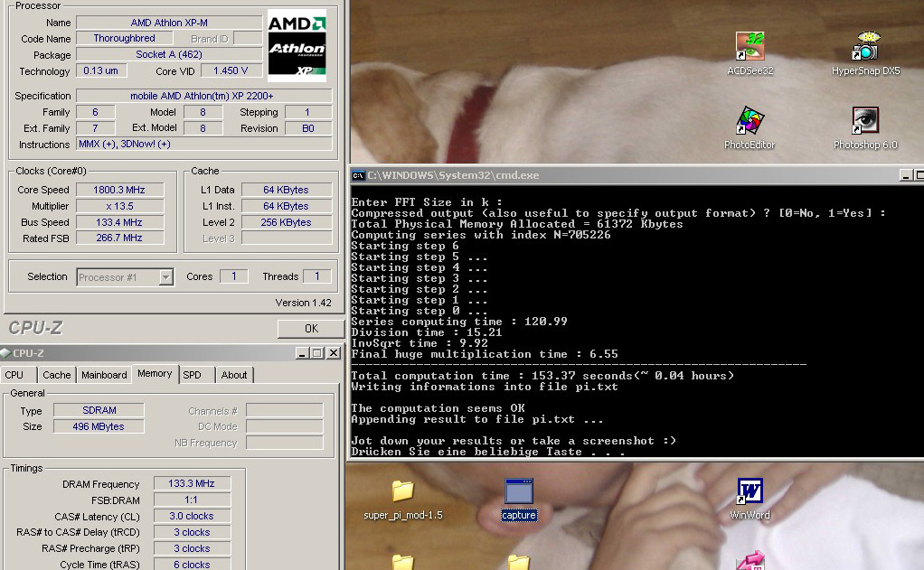
Task: Launch HyperSnap DX5 from desktop
Action: [865, 53]
